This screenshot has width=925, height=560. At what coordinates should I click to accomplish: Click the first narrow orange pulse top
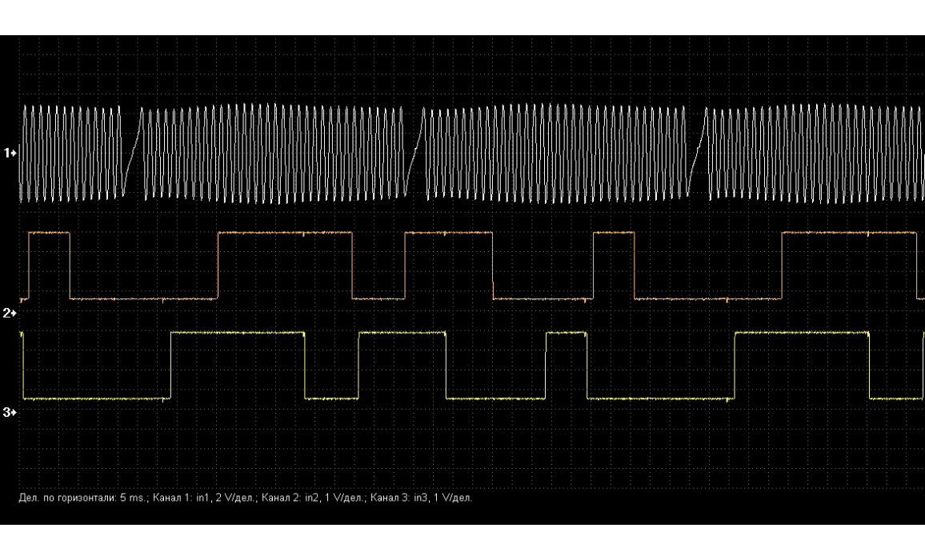tap(50, 233)
